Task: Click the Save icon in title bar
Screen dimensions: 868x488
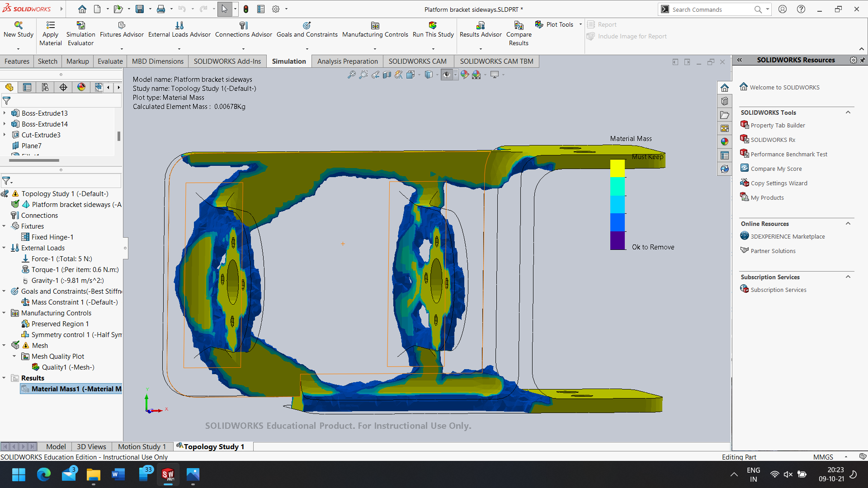Action: pos(140,9)
